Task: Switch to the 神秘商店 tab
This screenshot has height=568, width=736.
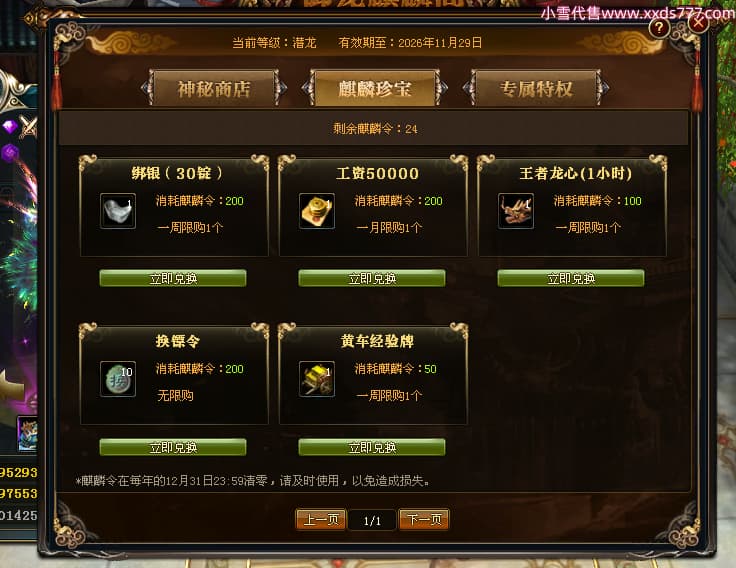Action: tap(214, 89)
